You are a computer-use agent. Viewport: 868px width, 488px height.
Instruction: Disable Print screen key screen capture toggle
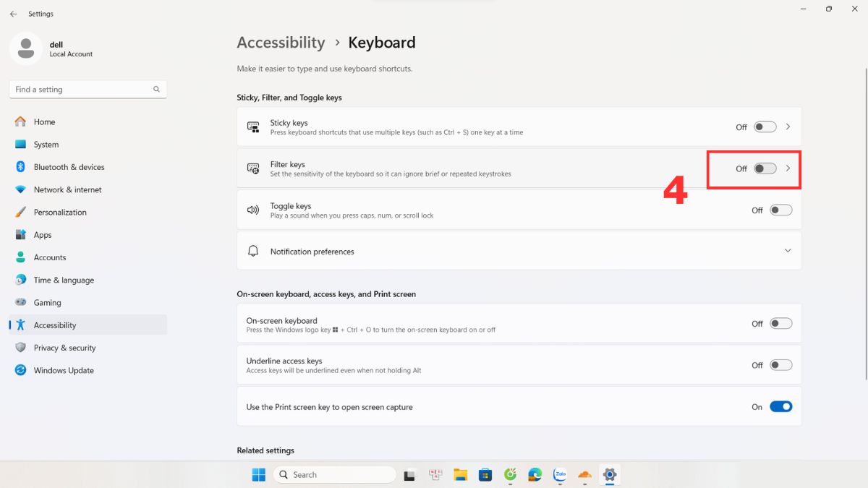pos(780,407)
